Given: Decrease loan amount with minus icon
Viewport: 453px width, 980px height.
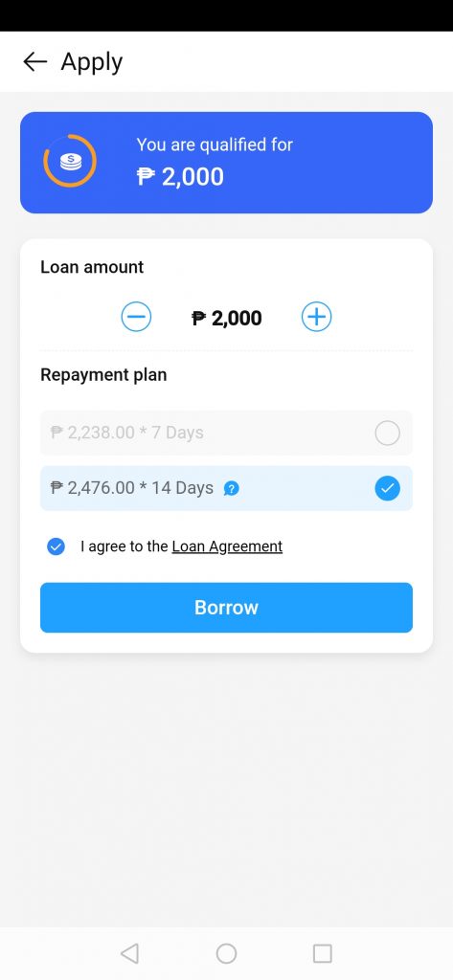Looking at the screenshot, I should [x=136, y=317].
